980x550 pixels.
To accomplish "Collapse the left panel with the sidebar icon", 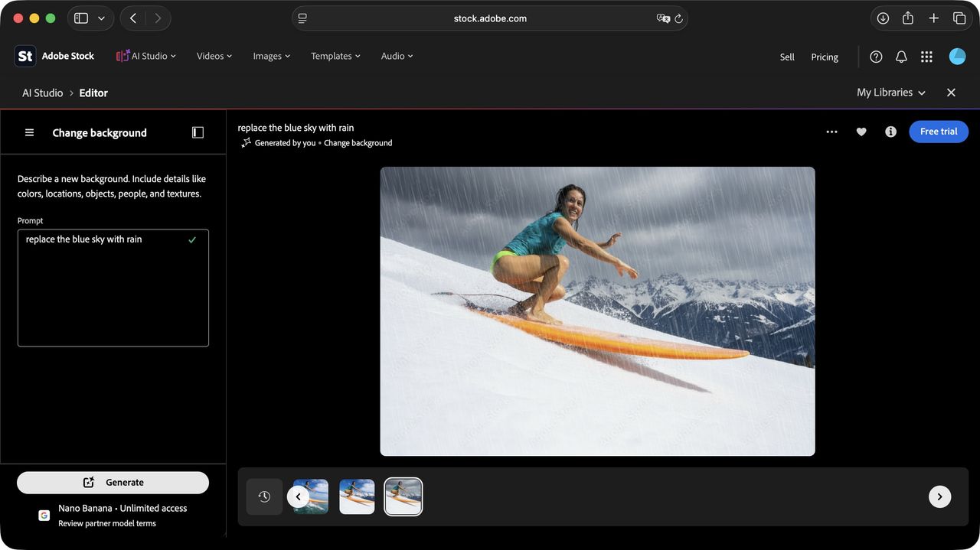I will pos(198,132).
